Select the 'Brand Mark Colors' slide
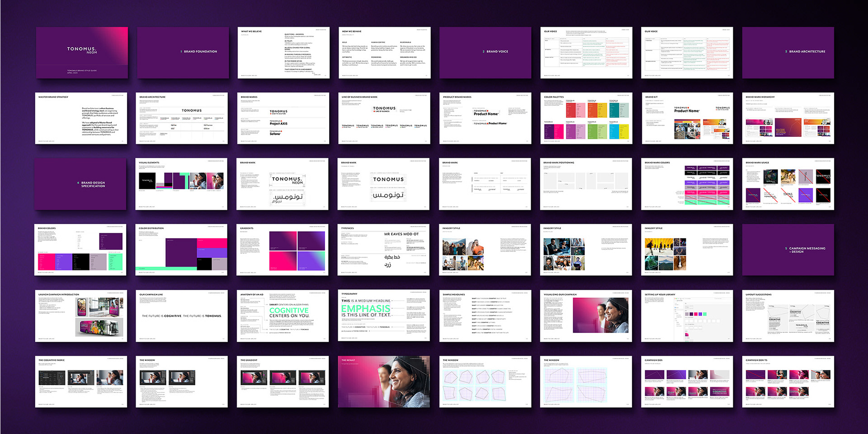 pos(687,184)
